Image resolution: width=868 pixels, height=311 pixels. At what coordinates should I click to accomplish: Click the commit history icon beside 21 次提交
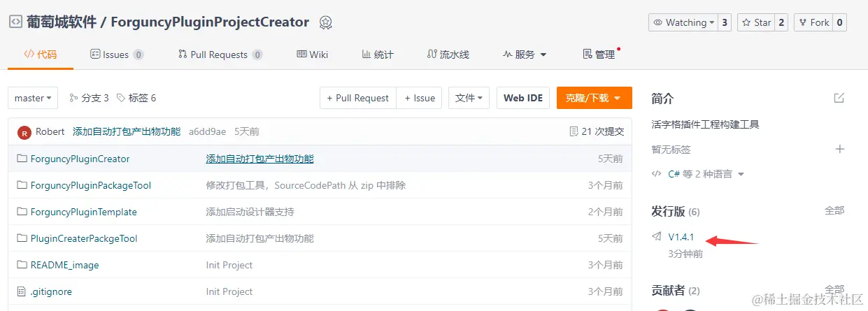tap(574, 131)
